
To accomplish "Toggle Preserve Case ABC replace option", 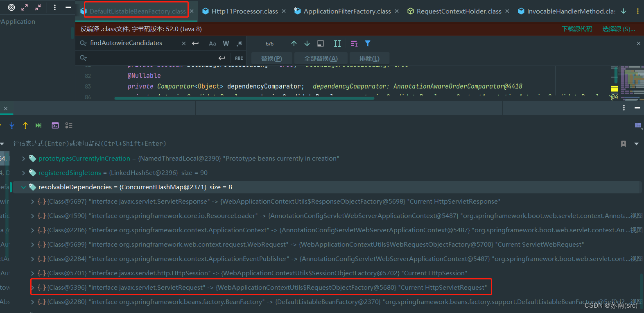I will 239,58.
